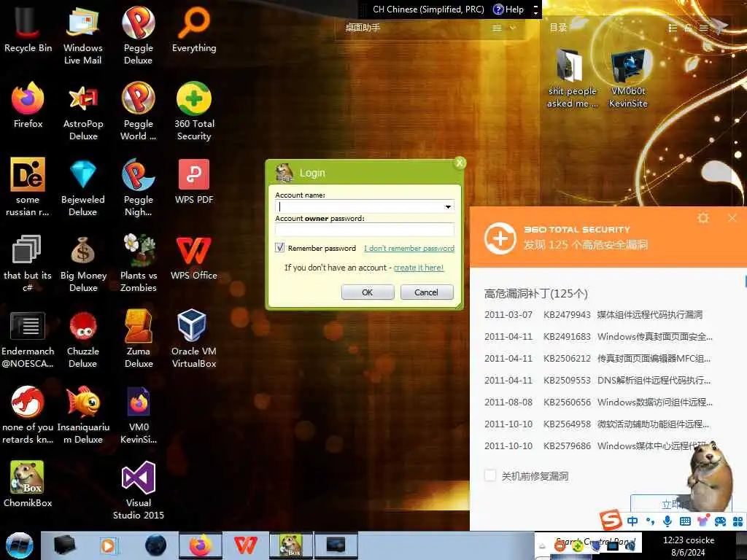
Task: Open Oracle VM VirtualBox shortcut
Action: click(194, 338)
